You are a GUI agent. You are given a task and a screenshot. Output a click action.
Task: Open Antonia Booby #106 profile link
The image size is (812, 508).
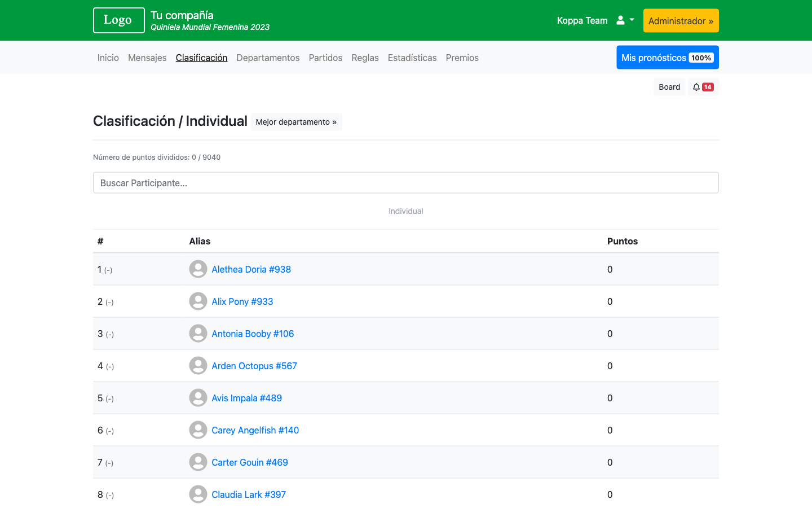[253, 334]
